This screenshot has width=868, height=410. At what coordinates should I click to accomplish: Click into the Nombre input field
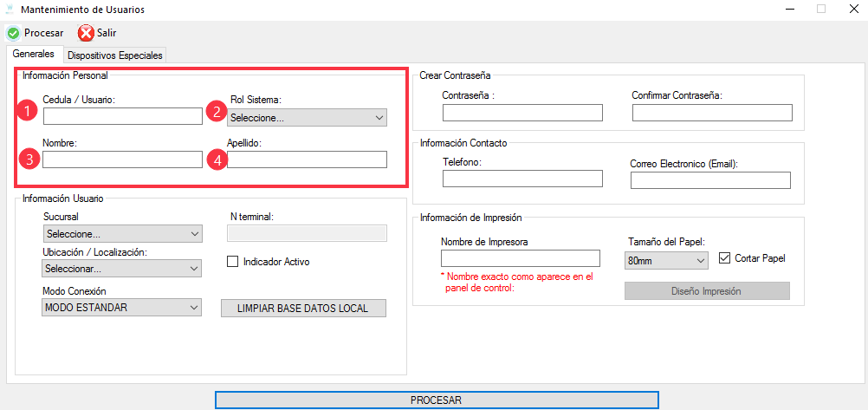click(122, 159)
